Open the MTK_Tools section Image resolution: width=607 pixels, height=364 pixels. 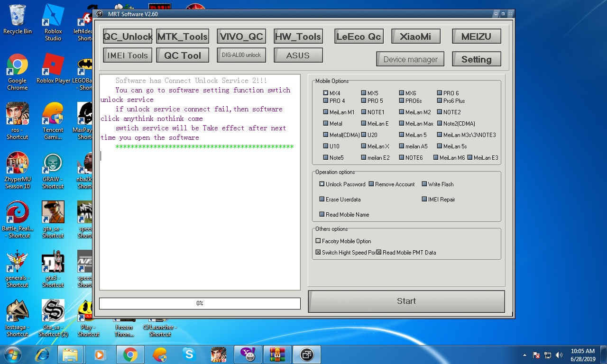click(183, 36)
